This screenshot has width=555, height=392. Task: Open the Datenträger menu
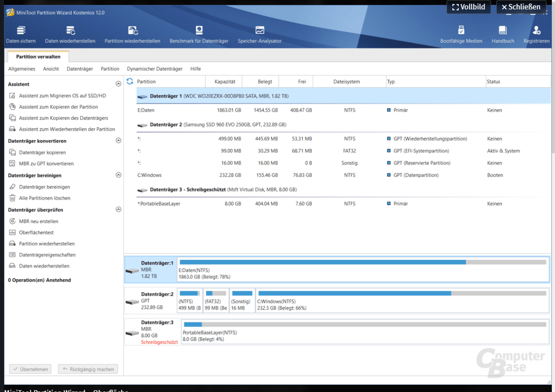point(80,69)
